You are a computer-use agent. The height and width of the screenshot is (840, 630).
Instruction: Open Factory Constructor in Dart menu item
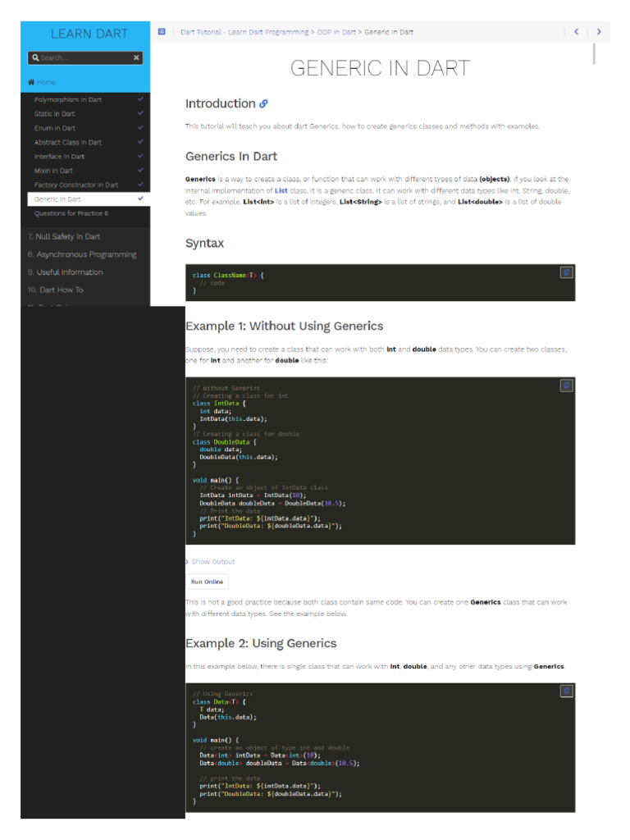point(76,185)
